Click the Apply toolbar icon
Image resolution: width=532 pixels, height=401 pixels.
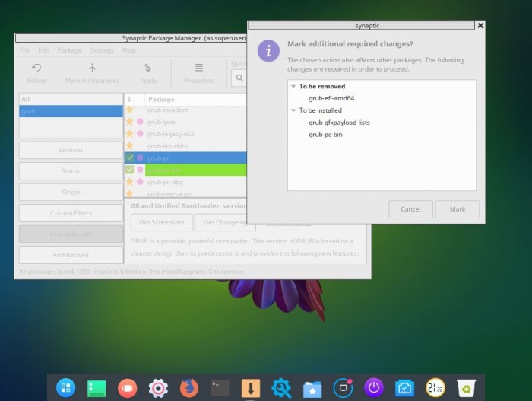click(148, 73)
